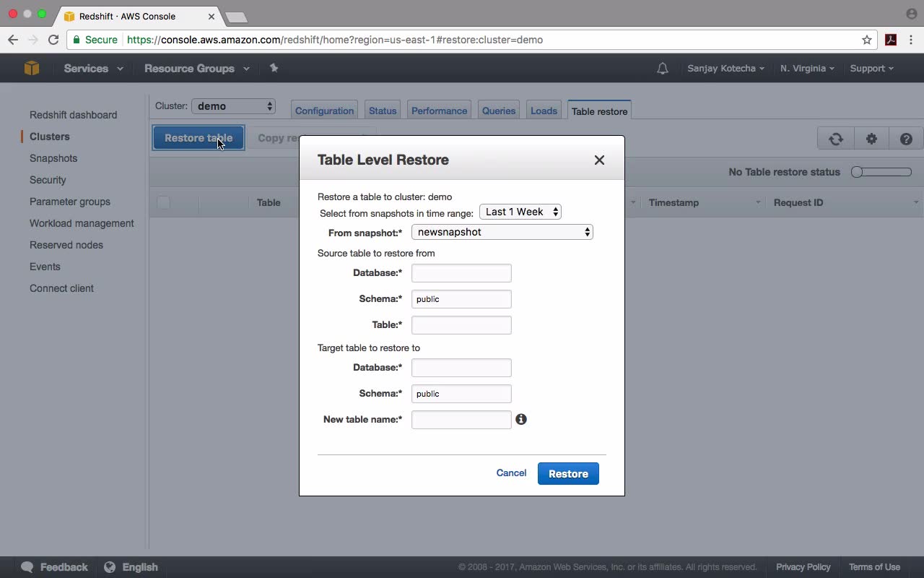Go back in browser history

point(13,40)
